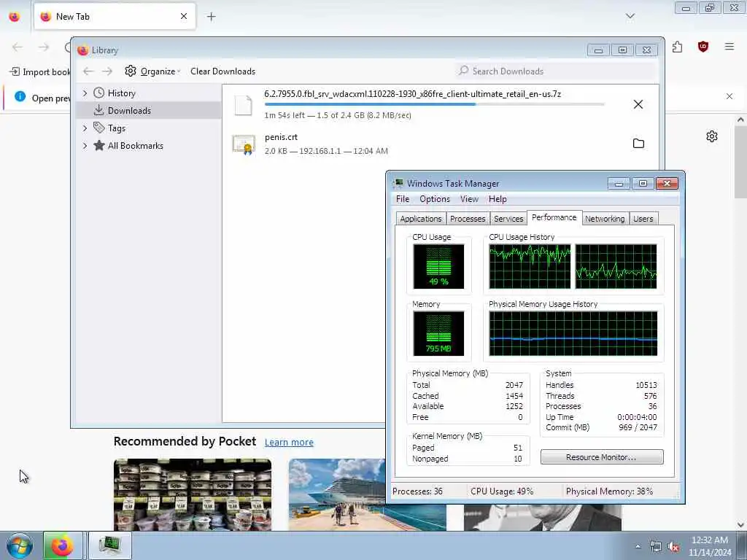Open the Organize gear menu
The image size is (747, 560).
pos(152,71)
